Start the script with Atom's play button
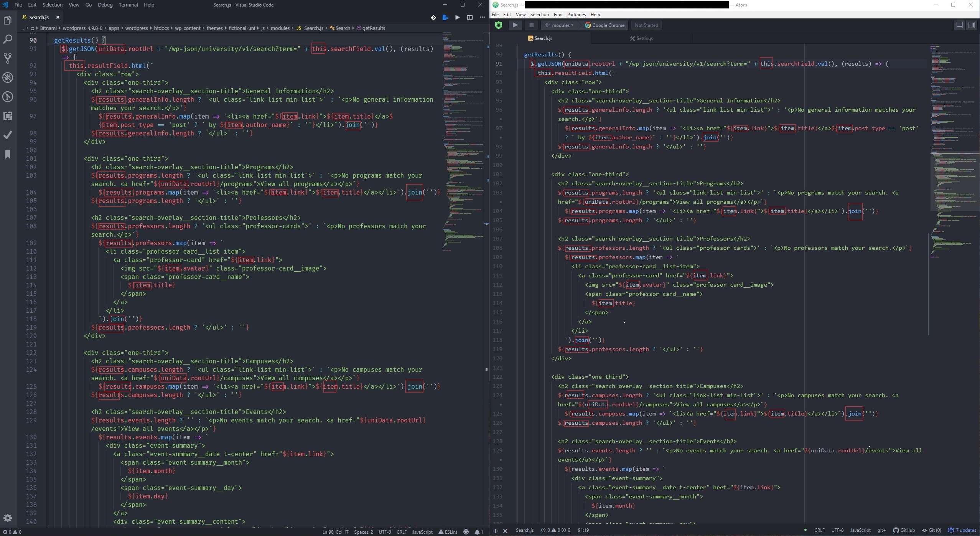Viewport: 980px width, 536px height. tap(515, 25)
